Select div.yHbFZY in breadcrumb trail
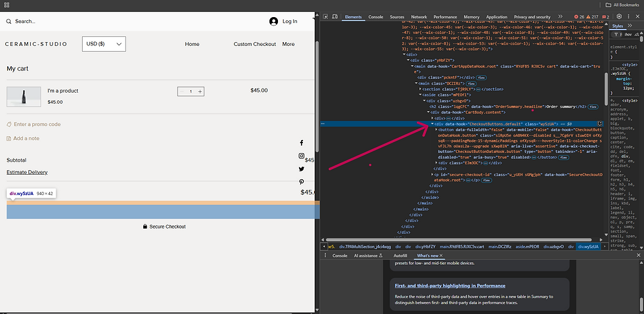 point(425,247)
